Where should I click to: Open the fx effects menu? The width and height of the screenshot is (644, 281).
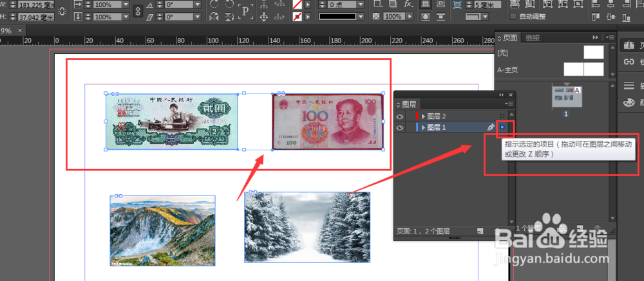click(408, 4)
